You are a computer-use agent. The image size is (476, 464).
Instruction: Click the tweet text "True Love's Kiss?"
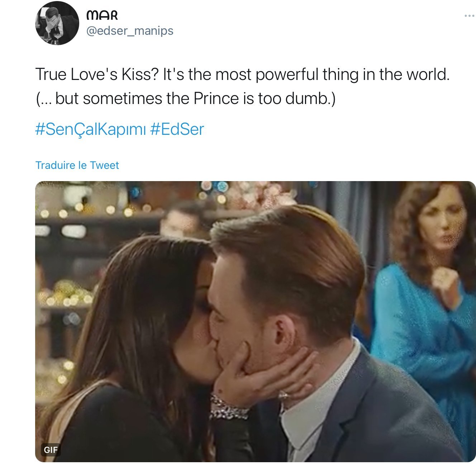click(97, 75)
